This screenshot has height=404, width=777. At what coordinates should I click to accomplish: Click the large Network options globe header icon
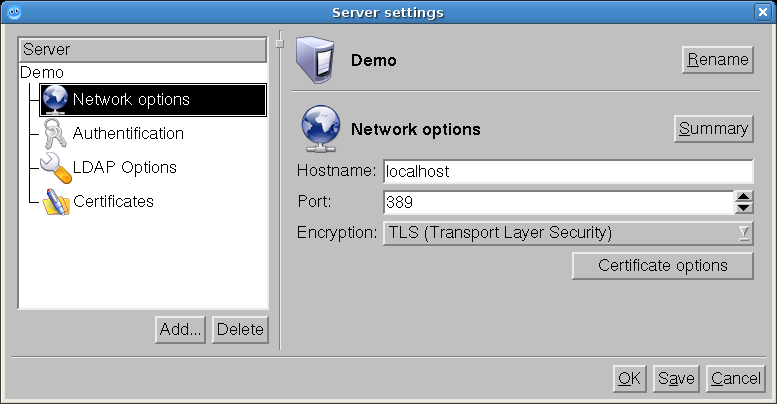(320, 130)
